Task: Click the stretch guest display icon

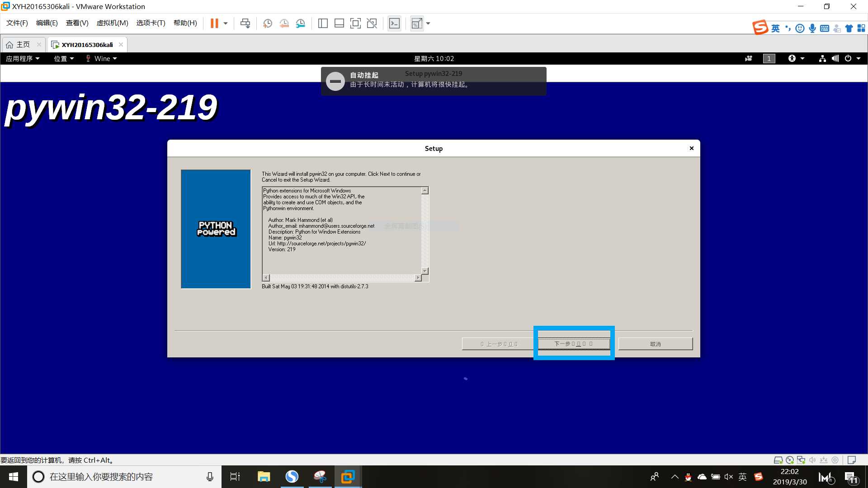Action: (417, 23)
